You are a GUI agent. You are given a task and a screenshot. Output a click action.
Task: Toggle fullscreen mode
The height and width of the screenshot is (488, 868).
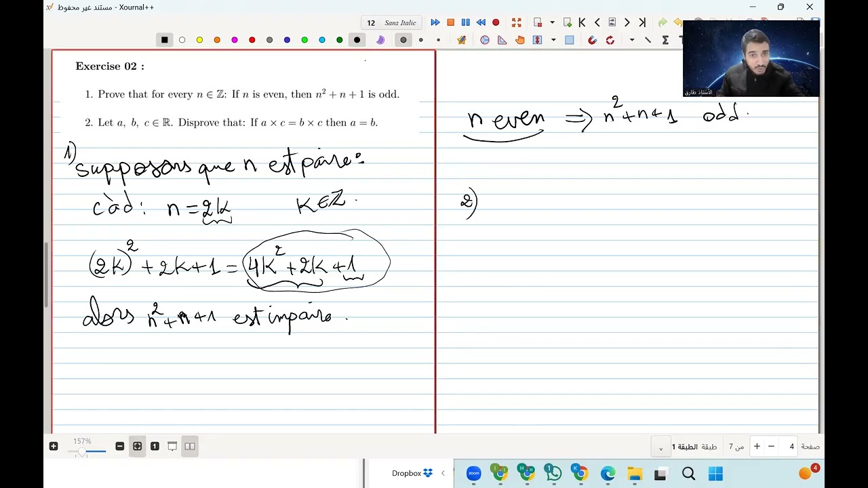click(x=517, y=22)
